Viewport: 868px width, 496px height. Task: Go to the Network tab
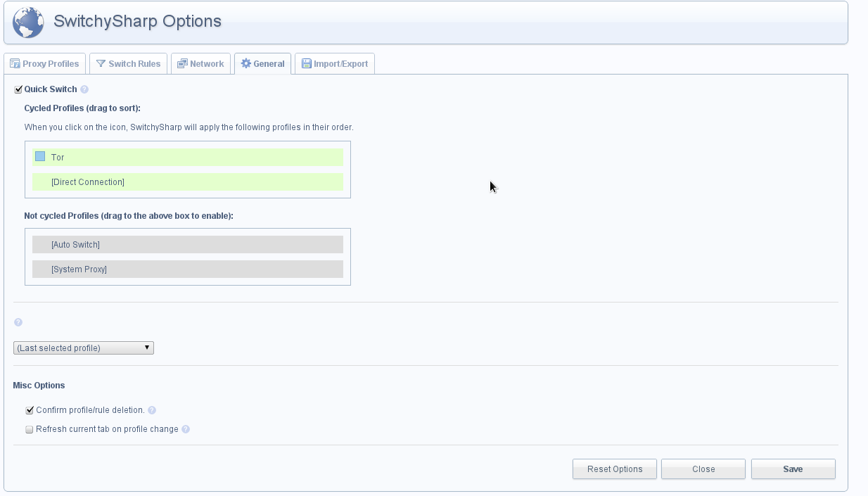200,63
